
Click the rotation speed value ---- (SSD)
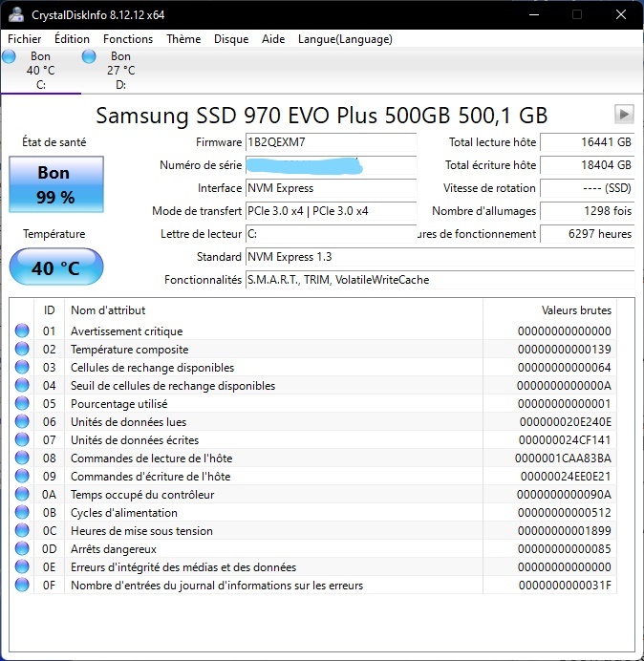(587, 188)
